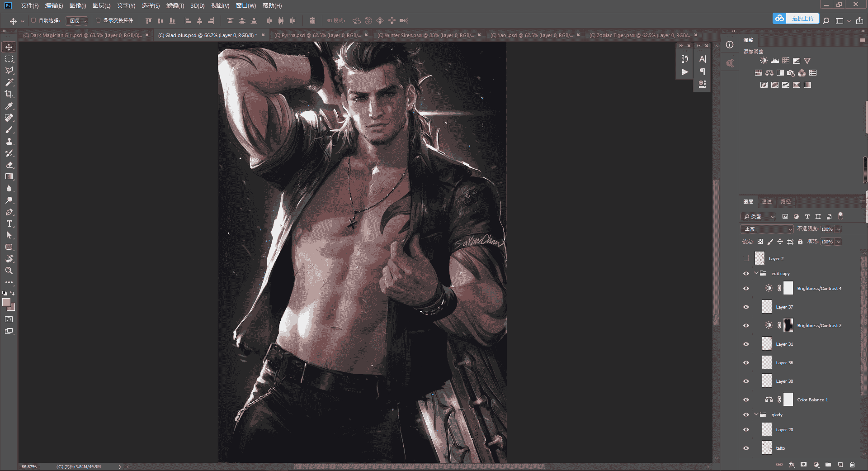Switch to the Pyrrha.psd document tab
Viewport: 868px width, 471px height.
(317, 35)
